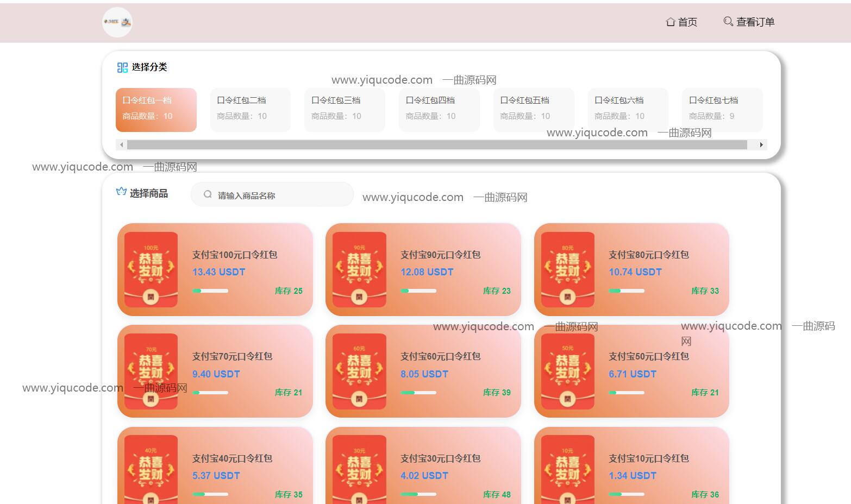Click the 选择分类 grid icon
Screen dimensions: 851x504
click(x=122, y=67)
